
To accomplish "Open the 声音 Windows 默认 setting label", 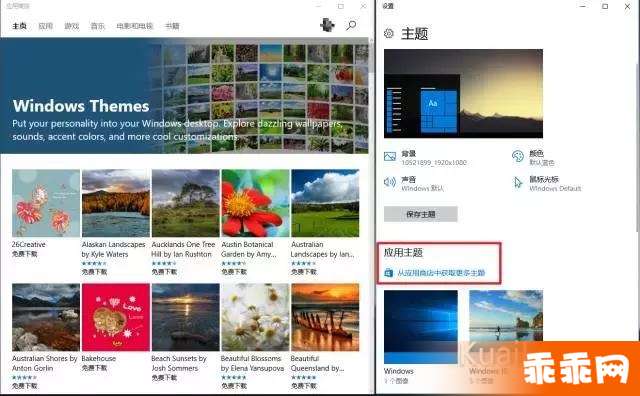I will pos(422,184).
